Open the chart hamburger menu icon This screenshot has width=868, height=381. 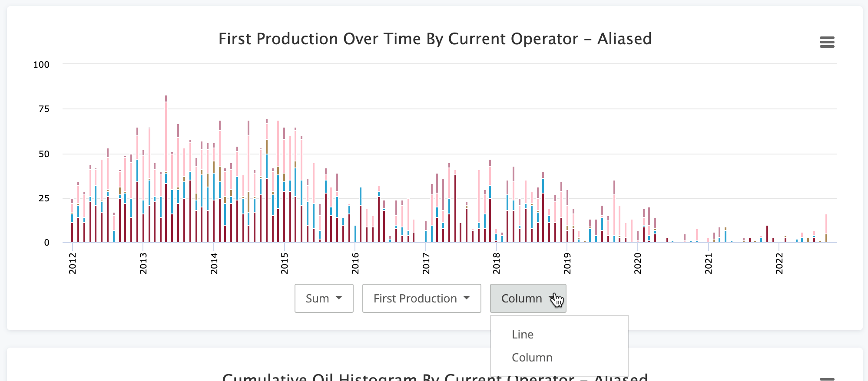coord(827,42)
